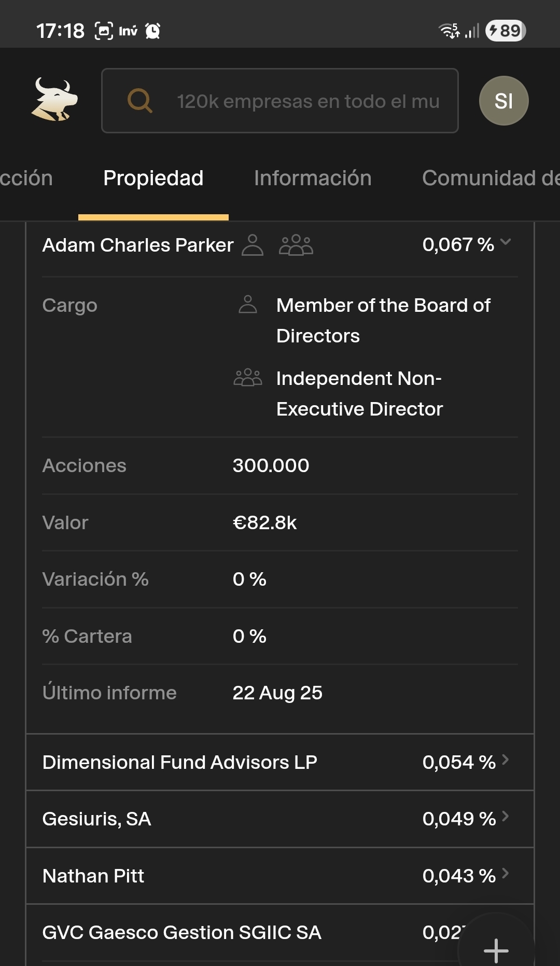The image size is (560, 966).
Task: Tap group icon next to Independent Non-Executive Director
Action: [x=248, y=378]
